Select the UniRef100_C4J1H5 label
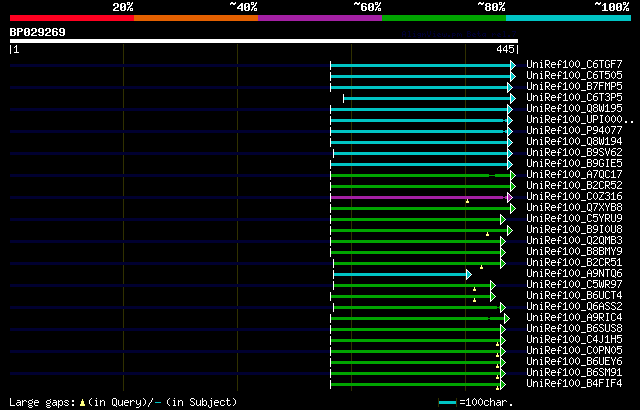This screenshot has height=410, width=640. [x=574, y=340]
